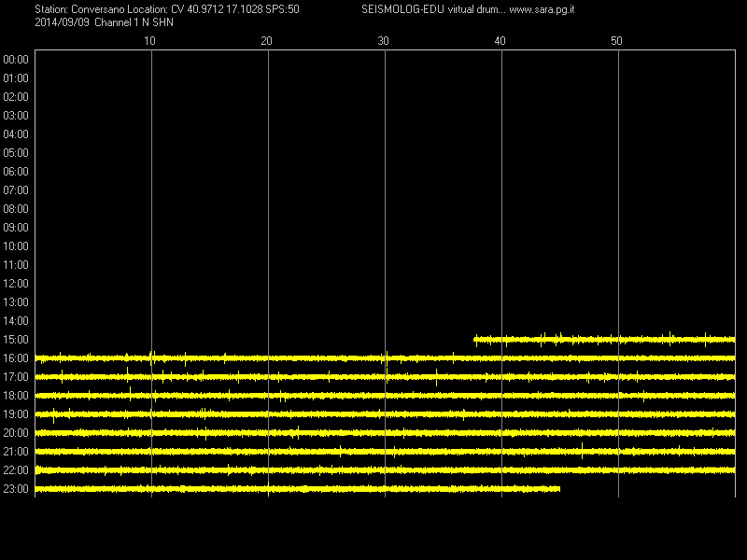The image size is (747, 560).
Task: Click the 02:00 hour label
Action: [x=16, y=97]
